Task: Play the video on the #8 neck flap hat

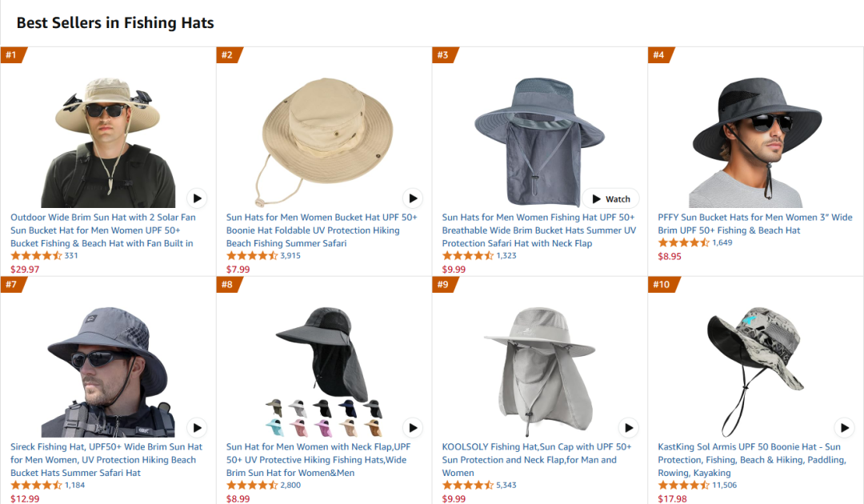Action: coord(413,427)
